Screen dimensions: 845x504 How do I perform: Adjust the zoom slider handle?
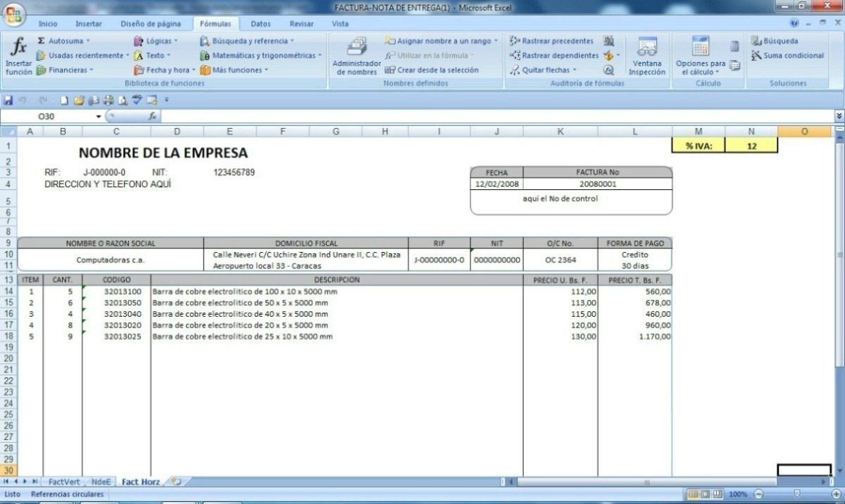click(x=796, y=494)
